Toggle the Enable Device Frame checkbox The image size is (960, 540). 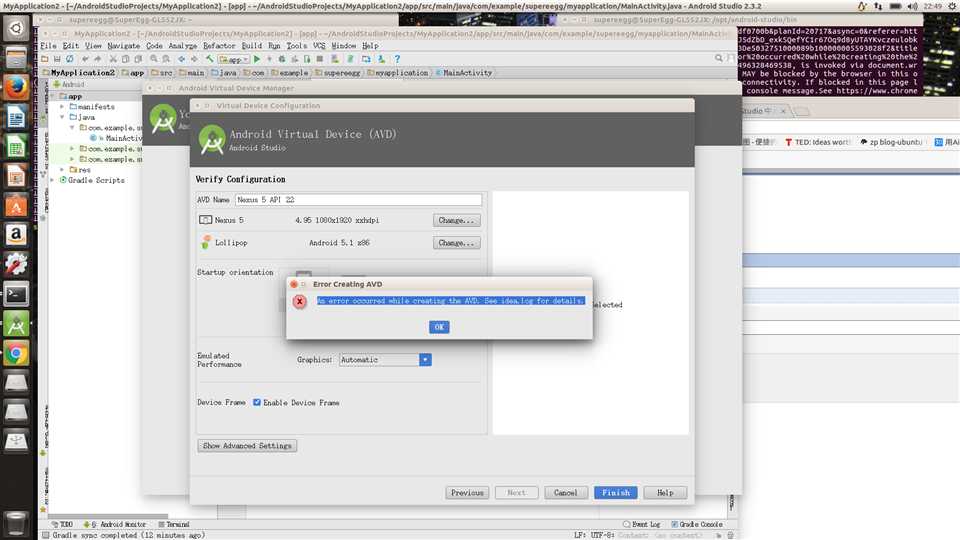click(x=257, y=402)
